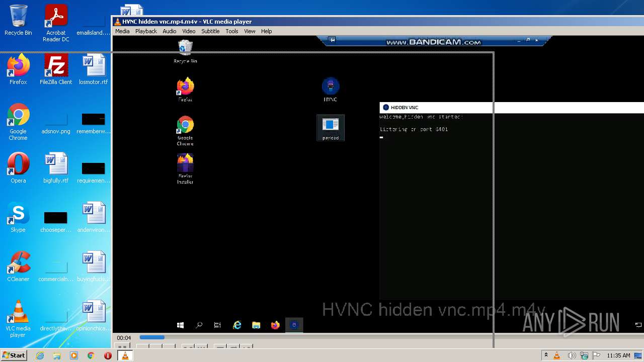Activate the VLC taskbar button
This screenshot has height=362, width=644.
pyautogui.click(x=125, y=355)
